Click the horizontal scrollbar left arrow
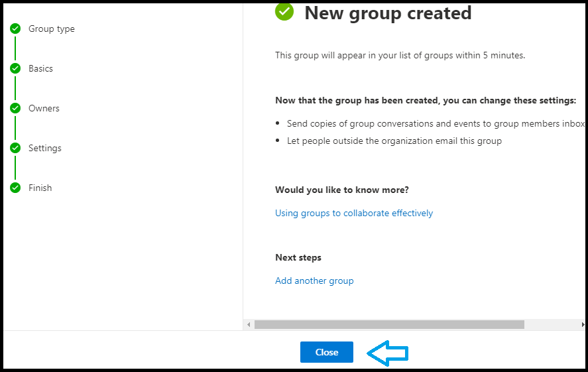Image resolution: width=588 pixels, height=372 pixels. (249, 324)
